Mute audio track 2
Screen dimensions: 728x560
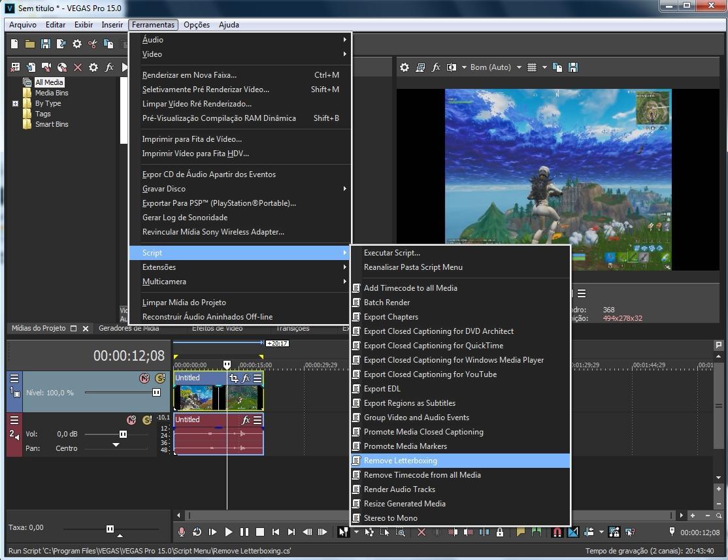click(x=131, y=420)
